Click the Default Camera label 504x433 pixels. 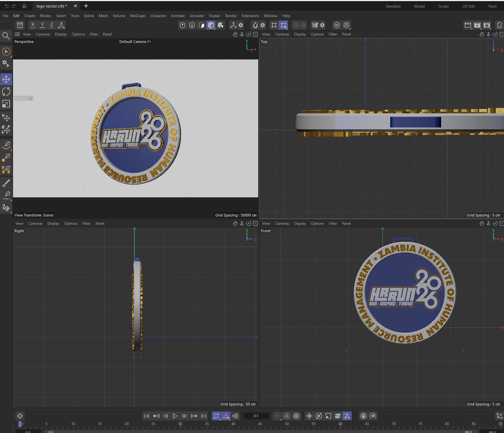tap(133, 42)
